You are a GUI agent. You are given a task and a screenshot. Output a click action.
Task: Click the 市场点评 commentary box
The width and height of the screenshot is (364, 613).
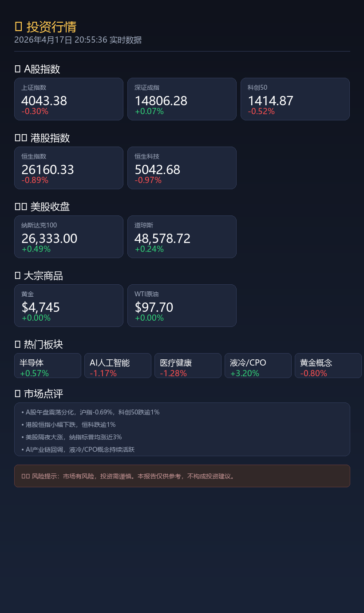pos(182,429)
